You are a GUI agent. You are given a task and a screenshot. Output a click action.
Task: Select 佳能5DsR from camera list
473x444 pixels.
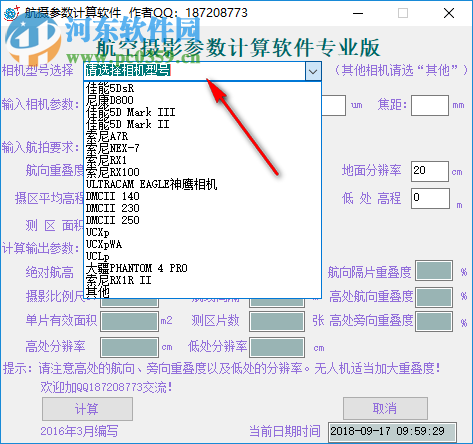(x=202, y=88)
